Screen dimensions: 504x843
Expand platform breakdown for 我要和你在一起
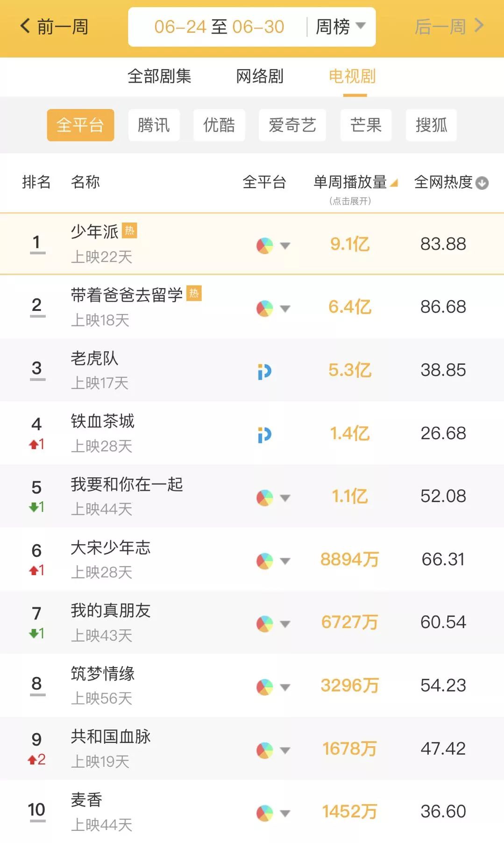click(285, 497)
